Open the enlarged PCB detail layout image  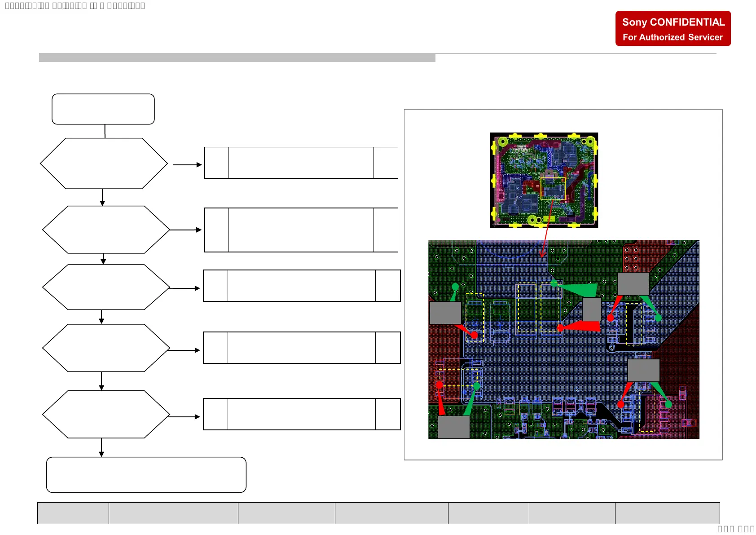[564, 339]
